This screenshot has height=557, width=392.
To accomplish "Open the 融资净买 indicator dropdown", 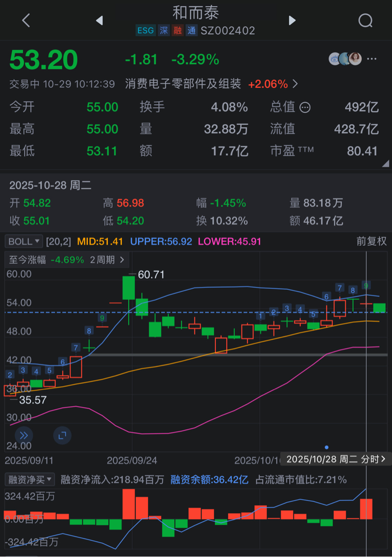I will (x=30, y=480).
